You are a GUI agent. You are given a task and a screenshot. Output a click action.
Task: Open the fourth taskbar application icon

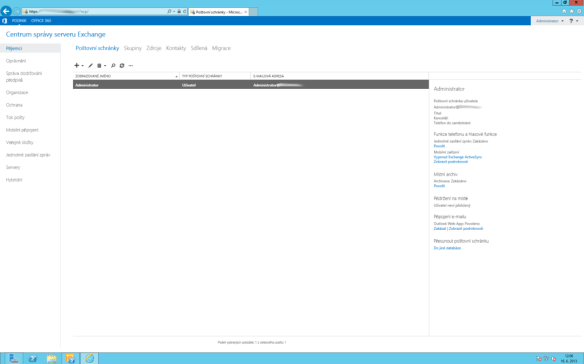70,358
